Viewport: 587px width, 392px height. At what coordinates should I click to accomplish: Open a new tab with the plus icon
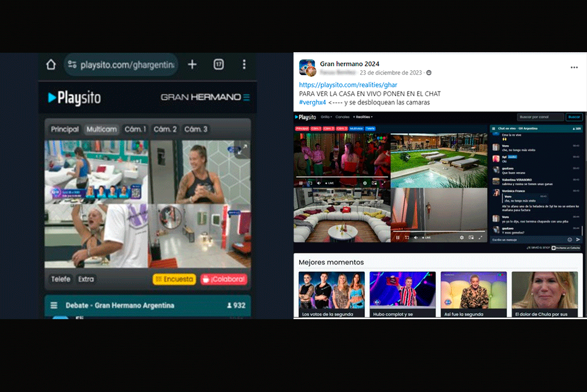tap(192, 64)
